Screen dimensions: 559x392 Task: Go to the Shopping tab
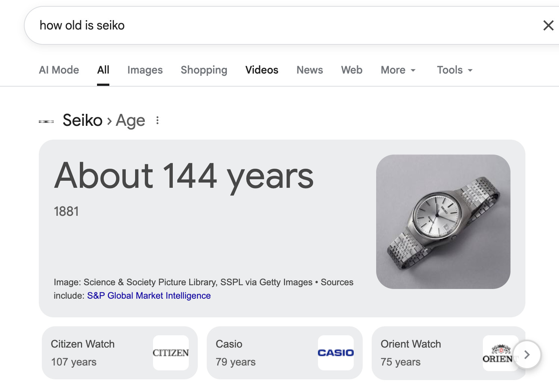[204, 70]
